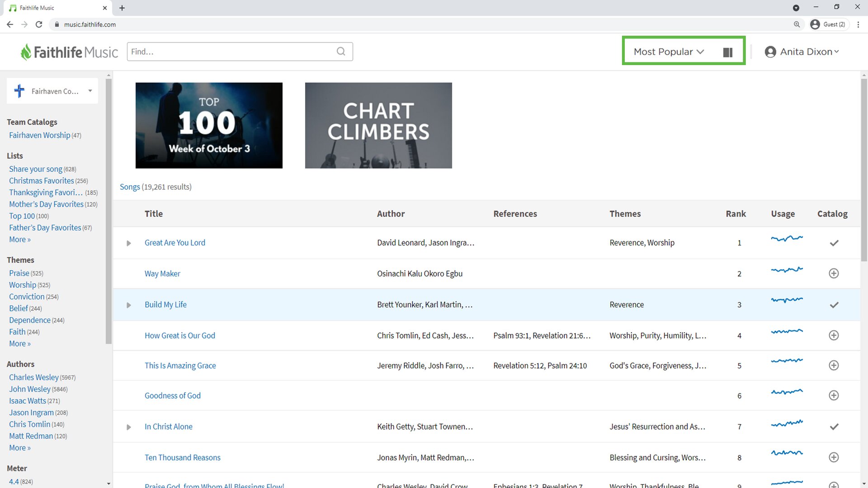
Task: Add How Great is Our God to catalog
Action: pos(834,335)
